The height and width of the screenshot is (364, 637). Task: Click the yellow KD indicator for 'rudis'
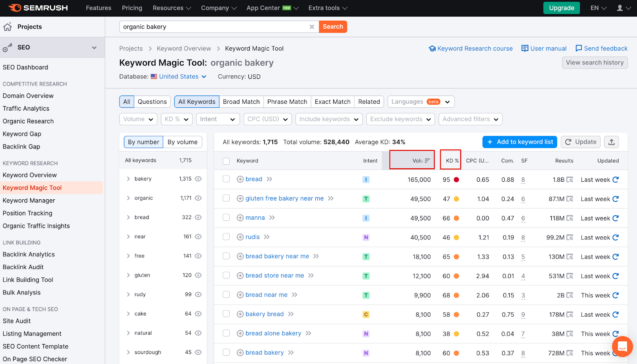click(x=456, y=237)
